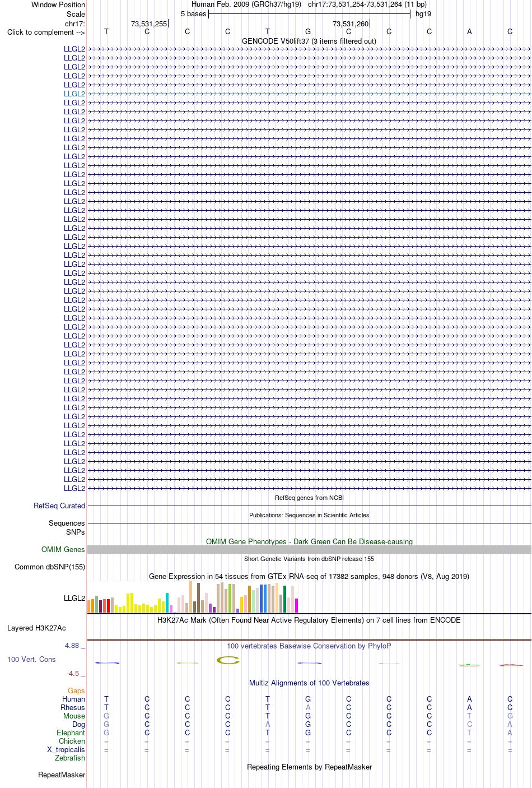Click the LLGL2 label beside the GTEx expression bars
Image resolution: width=532 pixels, height=788 pixels.
coord(74,598)
